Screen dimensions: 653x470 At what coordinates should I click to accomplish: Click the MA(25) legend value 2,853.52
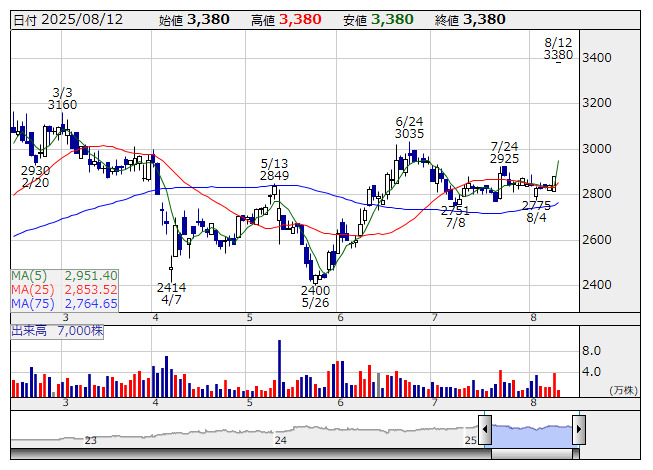(x=91, y=290)
